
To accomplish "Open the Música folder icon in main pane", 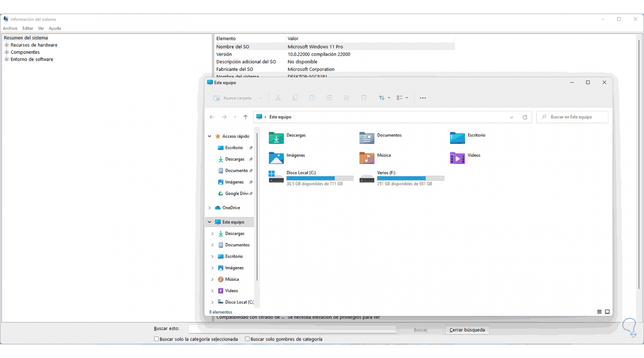I will tap(366, 158).
